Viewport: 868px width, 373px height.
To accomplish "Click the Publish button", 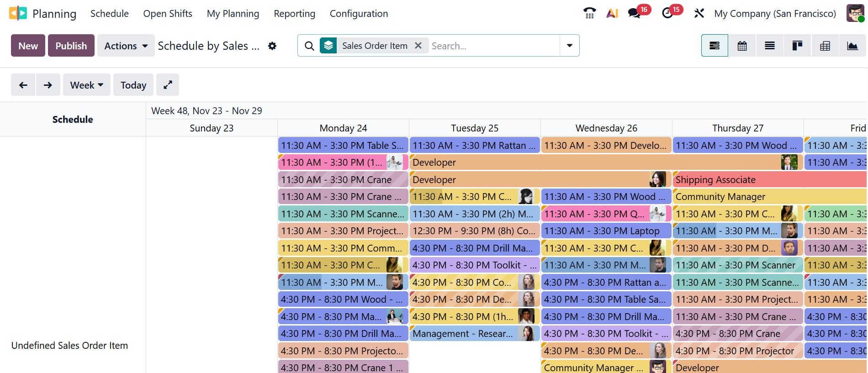I will coord(71,46).
